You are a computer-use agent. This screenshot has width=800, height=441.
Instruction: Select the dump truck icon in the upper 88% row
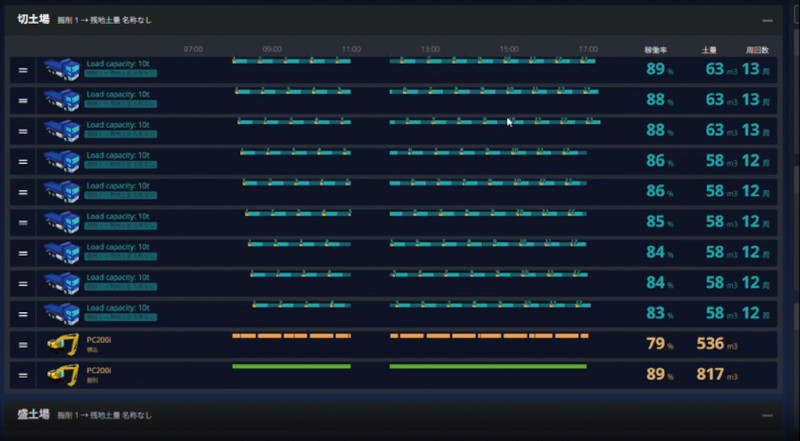(x=62, y=100)
